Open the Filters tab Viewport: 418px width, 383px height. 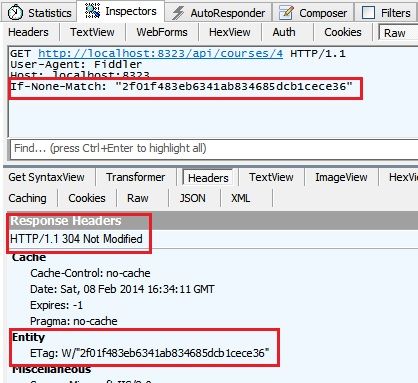point(386,13)
